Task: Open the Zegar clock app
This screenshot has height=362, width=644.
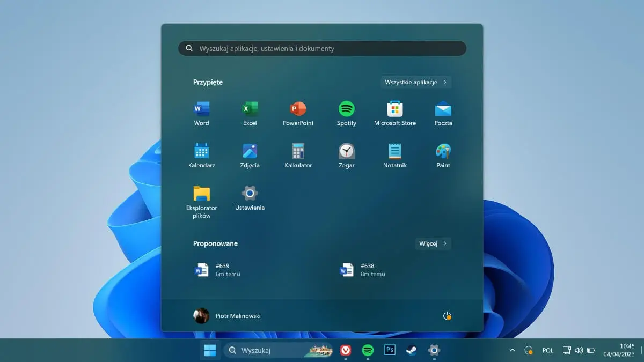Action: point(346,152)
